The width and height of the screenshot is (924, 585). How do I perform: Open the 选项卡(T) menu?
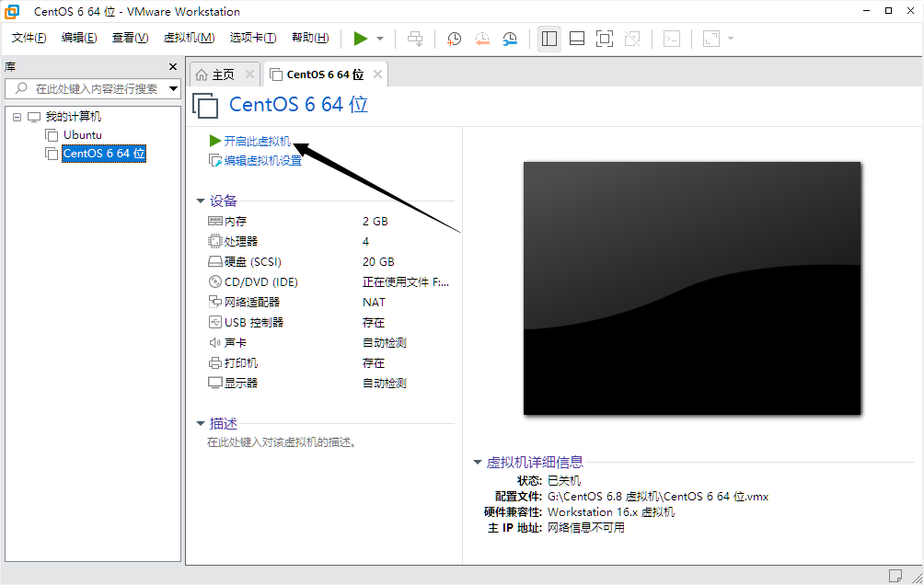click(x=253, y=38)
